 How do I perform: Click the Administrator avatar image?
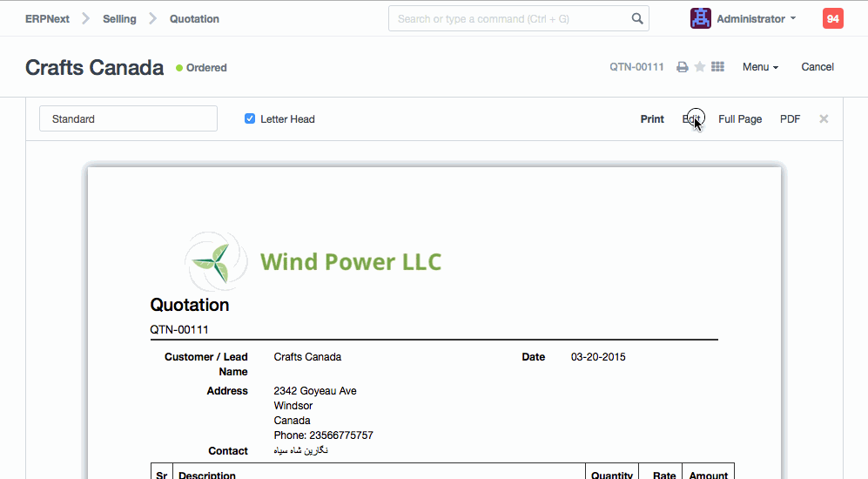[x=700, y=18]
